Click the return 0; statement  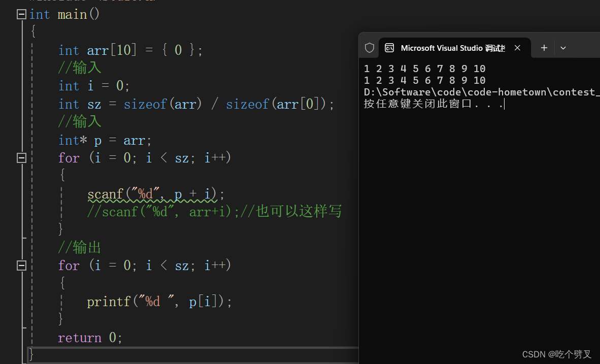pos(90,338)
